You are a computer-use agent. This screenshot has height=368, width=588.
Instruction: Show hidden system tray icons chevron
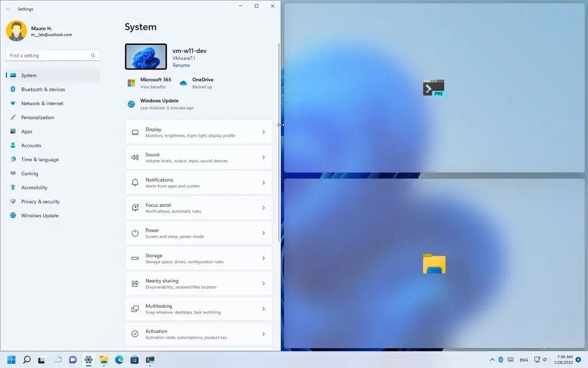492,360
